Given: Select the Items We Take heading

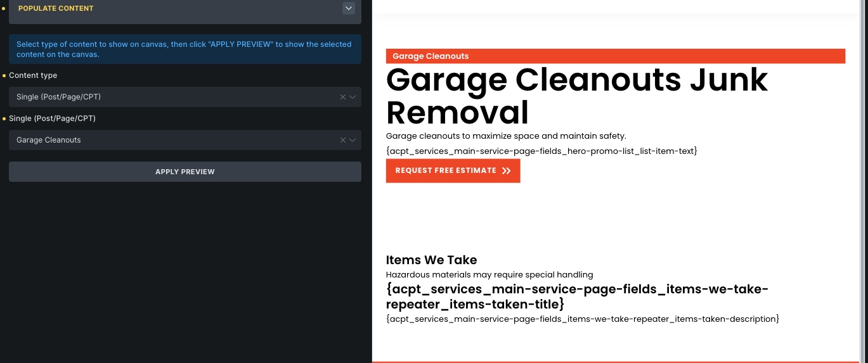Looking at the screenshot, I should 431,260.
